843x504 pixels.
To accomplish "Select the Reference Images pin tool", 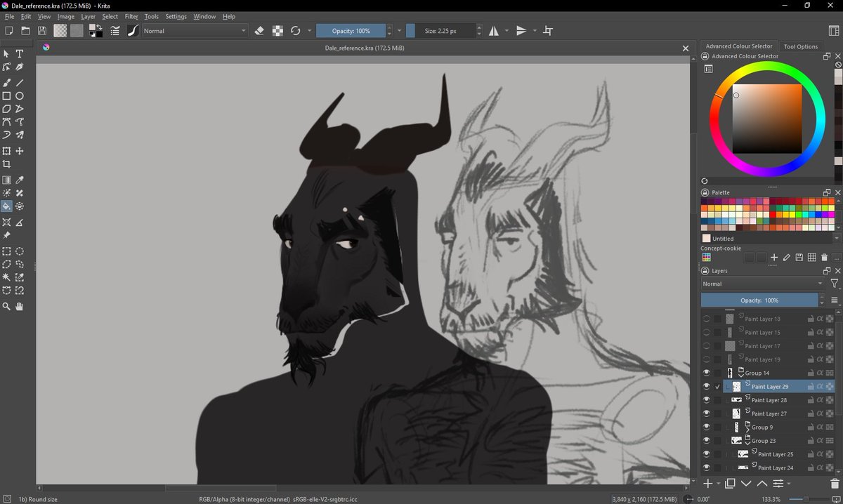I will click(x=6, y=235).
